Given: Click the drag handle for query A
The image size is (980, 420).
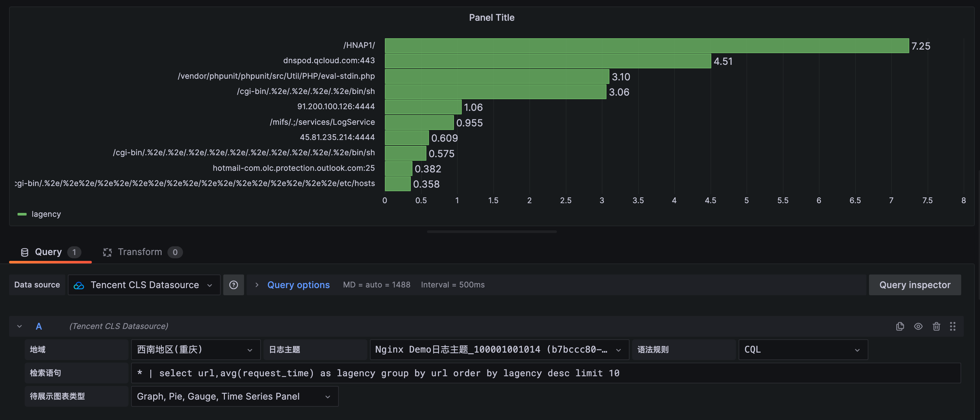Looking at the screenshot, I should coord(953,326).
